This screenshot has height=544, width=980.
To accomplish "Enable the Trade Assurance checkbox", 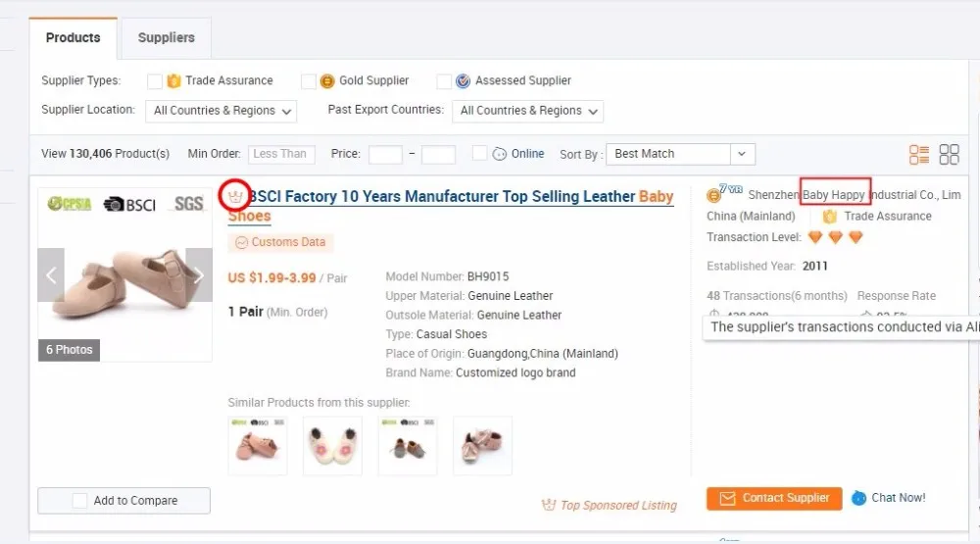I will 155,81.
